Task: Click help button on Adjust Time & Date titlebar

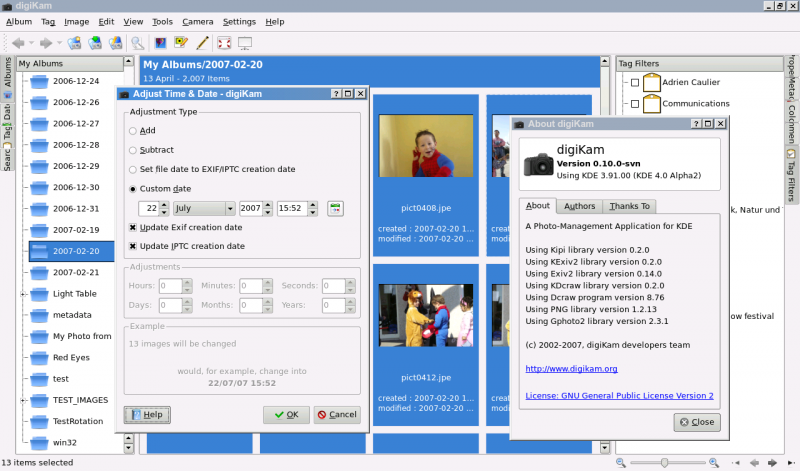Action: [336, 94]
